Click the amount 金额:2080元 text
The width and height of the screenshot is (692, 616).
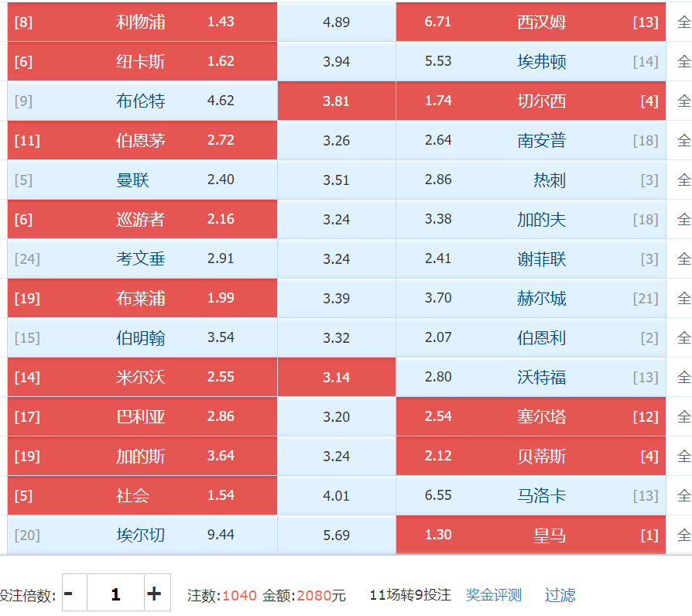[x=304, y=595]
